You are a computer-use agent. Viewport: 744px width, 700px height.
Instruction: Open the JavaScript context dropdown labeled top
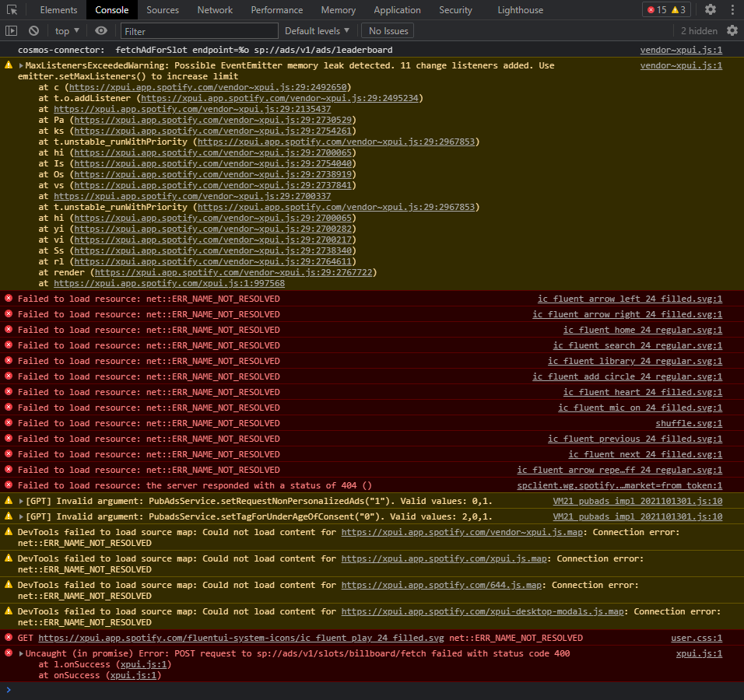[x=65, y=30]
